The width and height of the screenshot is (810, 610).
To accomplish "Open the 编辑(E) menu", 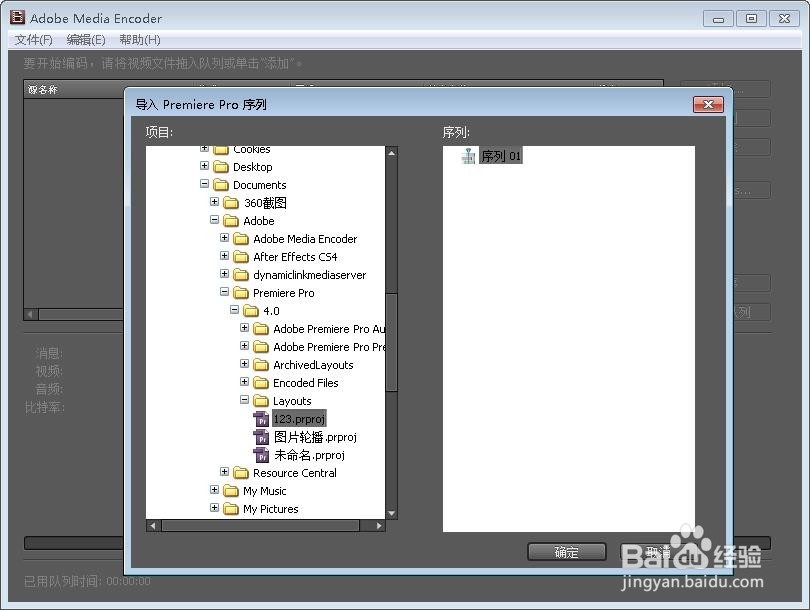I will (x=86, y=40).
